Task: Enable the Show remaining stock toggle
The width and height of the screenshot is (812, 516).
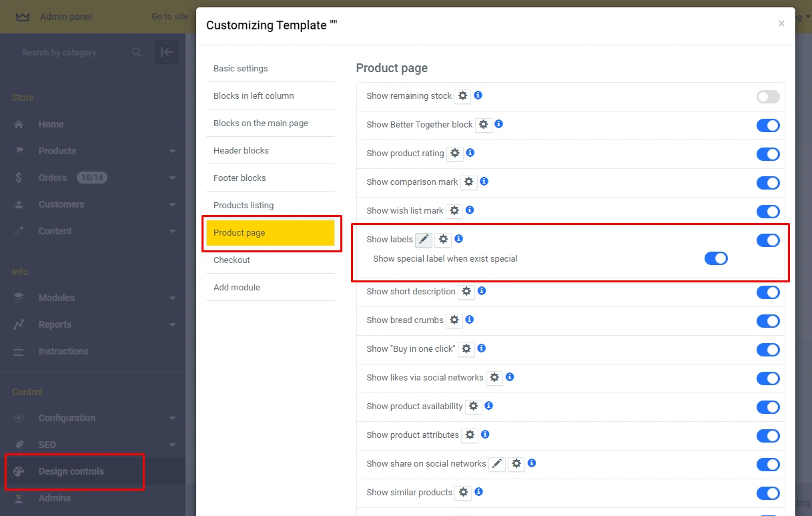Action: tap(767, 97)
